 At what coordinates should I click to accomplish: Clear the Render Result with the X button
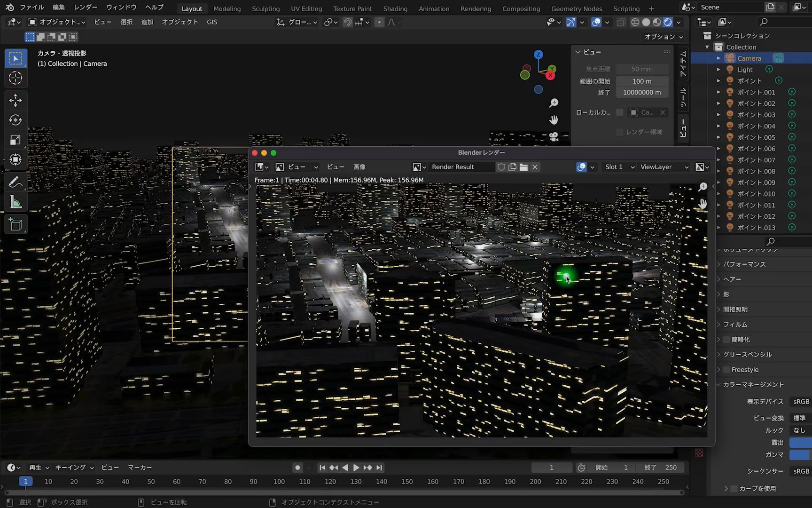(x=535, y=167)
